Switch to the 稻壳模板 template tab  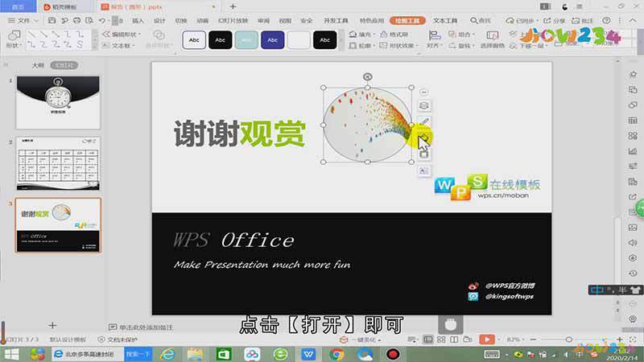coord(61,6)
